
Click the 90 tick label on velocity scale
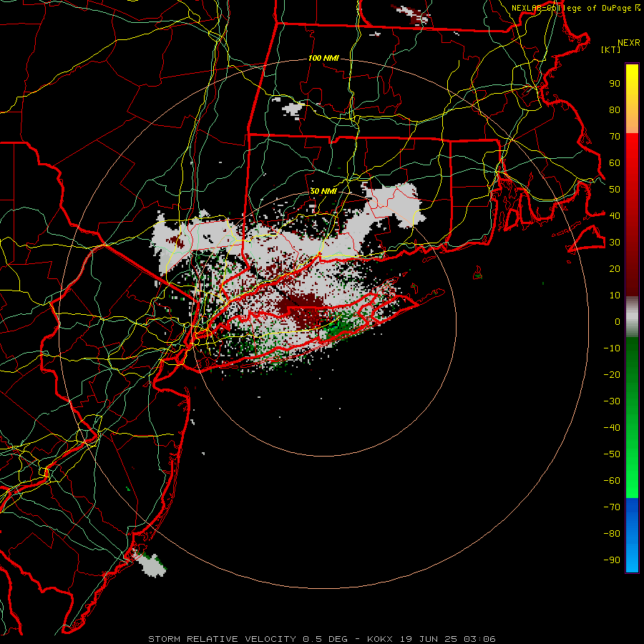[615, 84]
